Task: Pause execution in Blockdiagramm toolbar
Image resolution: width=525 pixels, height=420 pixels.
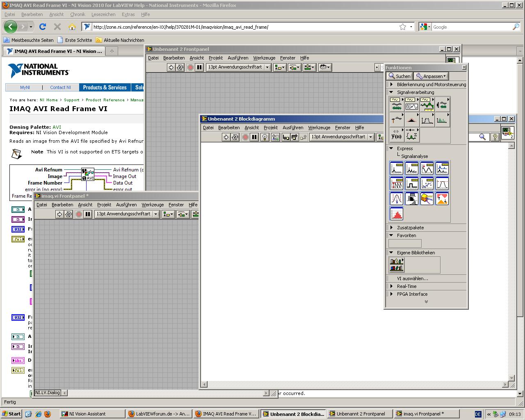Action: 254,137
